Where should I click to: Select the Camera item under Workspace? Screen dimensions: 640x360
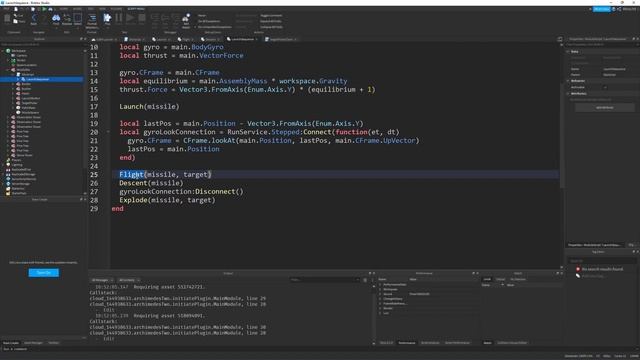[22, 56]
